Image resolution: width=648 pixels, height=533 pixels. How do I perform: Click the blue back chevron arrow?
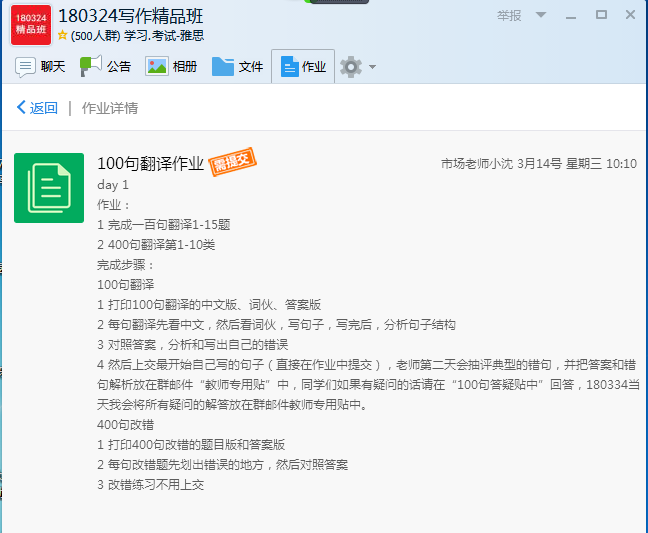[21, 107]
